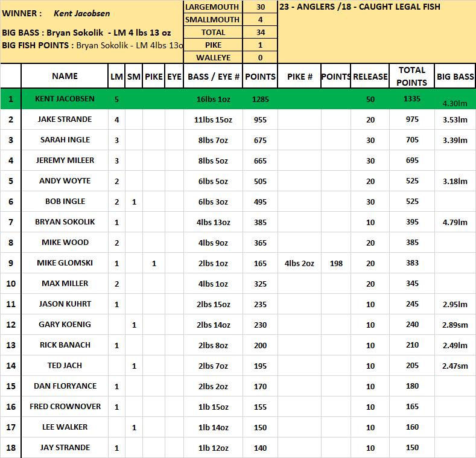
Task: Select the JEREMY MILEER name cell
Action: tap(65, 160)
